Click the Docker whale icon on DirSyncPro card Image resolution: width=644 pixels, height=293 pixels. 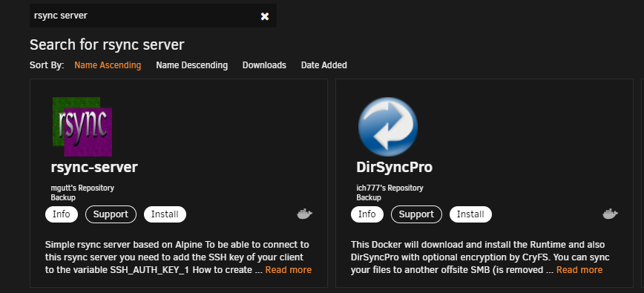click(610, 214)
